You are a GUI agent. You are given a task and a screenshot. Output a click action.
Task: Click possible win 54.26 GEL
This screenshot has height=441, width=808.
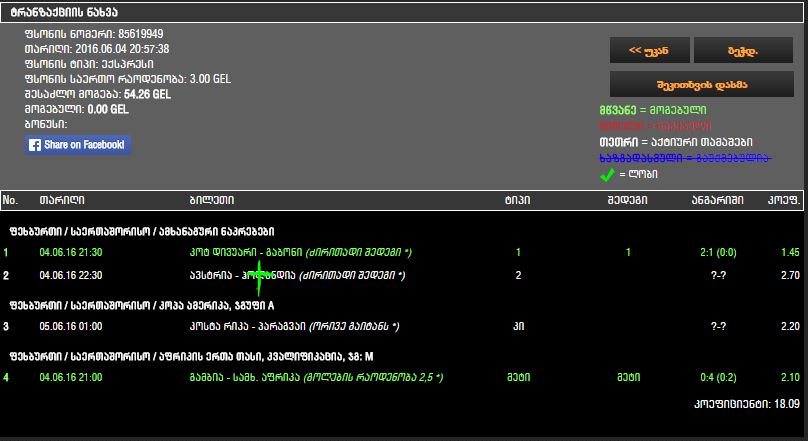point(147,94)
